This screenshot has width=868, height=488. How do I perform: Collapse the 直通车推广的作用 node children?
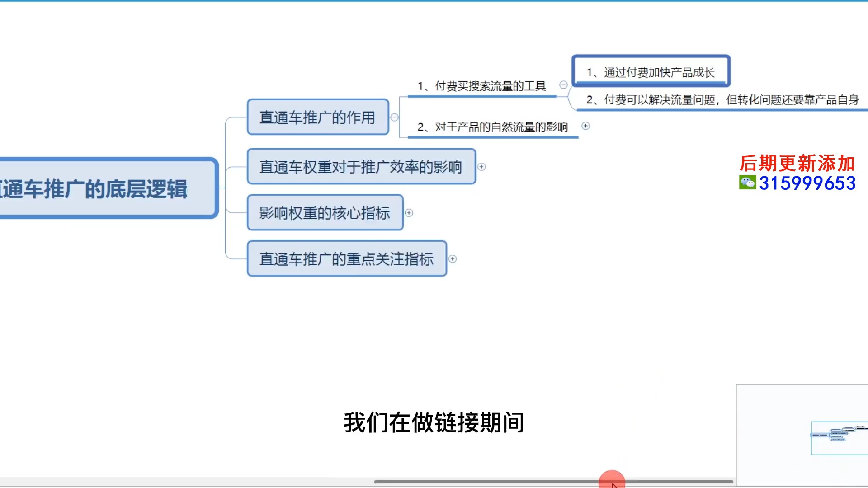(394, 117)
